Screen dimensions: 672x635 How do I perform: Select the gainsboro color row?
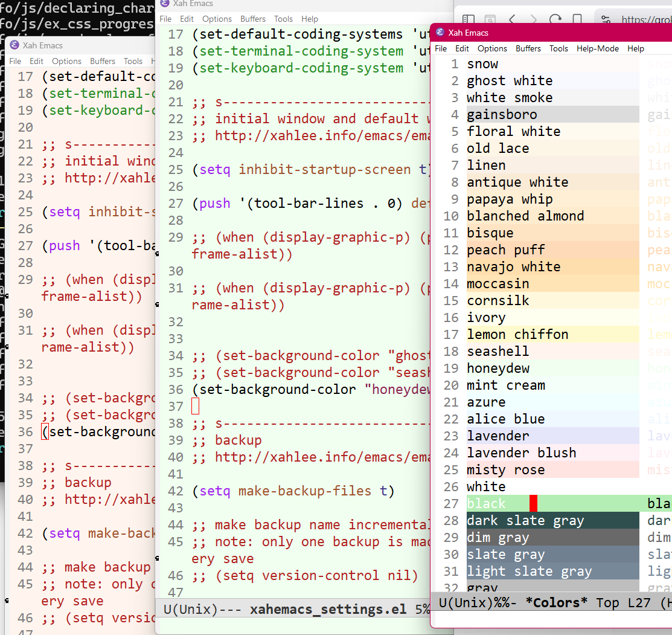tap(553, 114)
